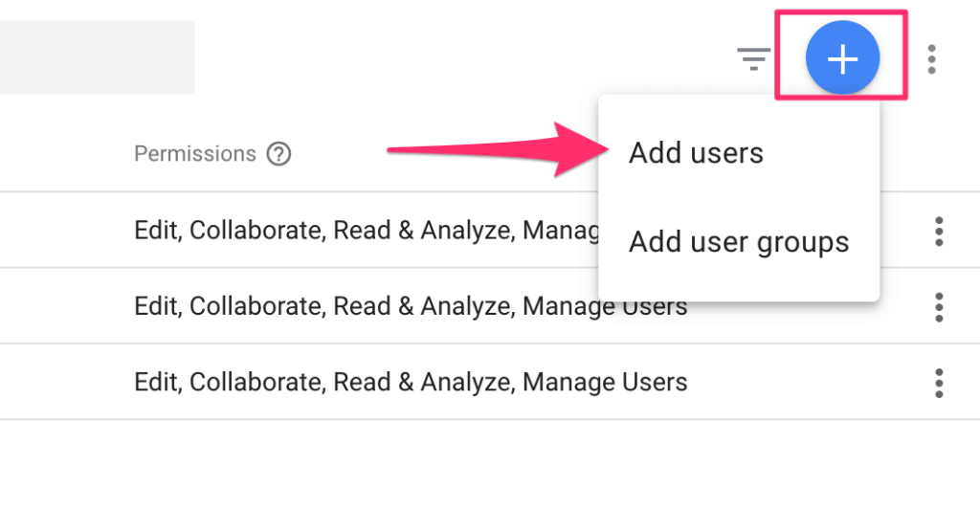Select the first row's permissions text
Viewport: 980px width, 511px height.
pyautogui.click(x=364, y=231)
